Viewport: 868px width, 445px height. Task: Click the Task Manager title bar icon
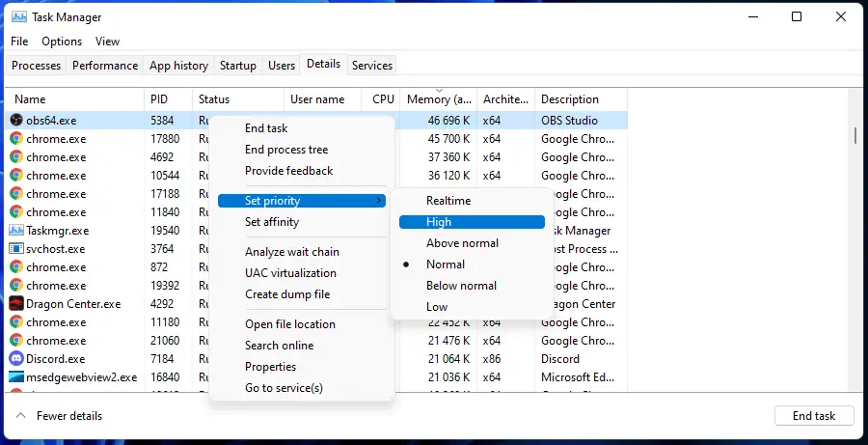click(19, 16)
